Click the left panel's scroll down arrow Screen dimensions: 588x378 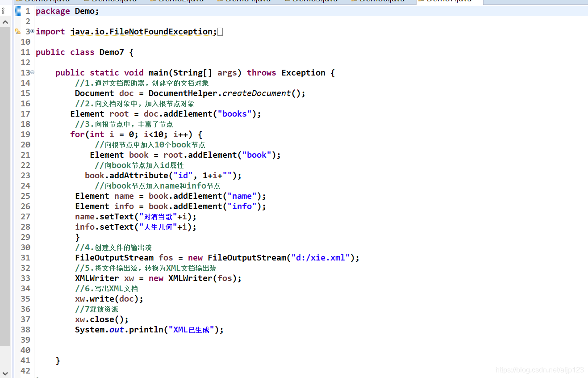5,373
